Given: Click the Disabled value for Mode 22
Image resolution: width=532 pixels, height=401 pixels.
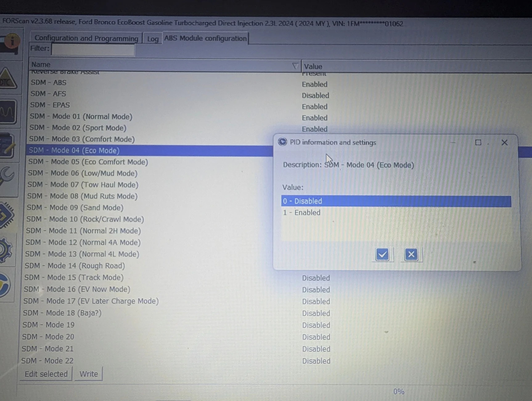Looking at the screenshot, I should click(316, 361).
